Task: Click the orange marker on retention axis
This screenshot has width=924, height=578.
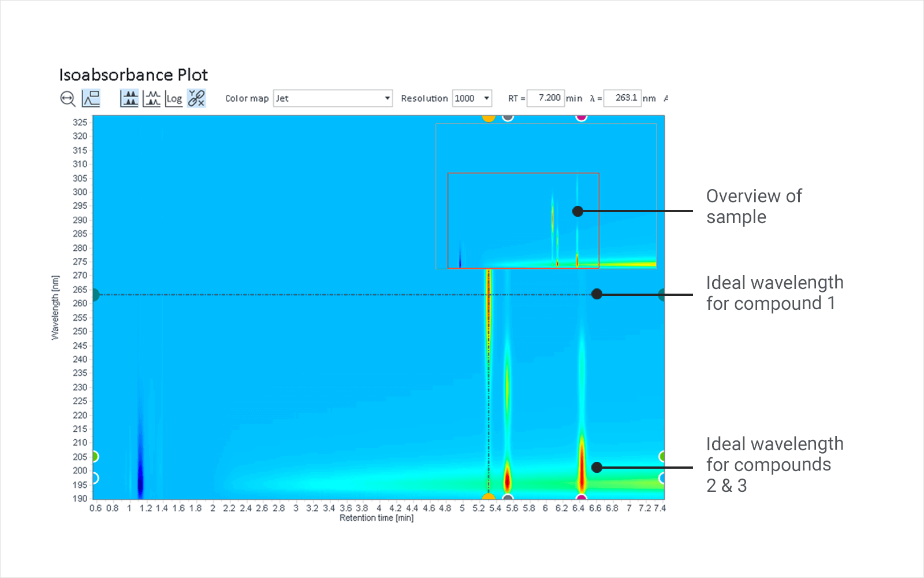Action: coord(489,498)
